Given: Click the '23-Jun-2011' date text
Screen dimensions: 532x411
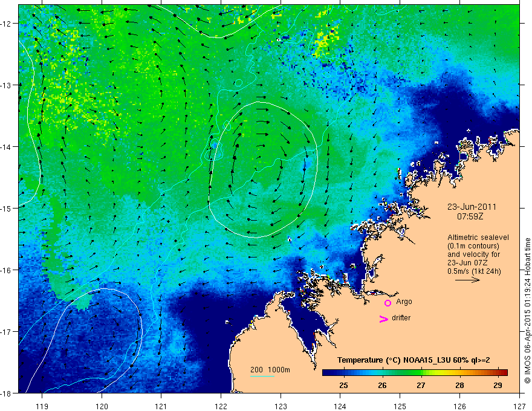Looking at the screenshot, I should point(472,207).
